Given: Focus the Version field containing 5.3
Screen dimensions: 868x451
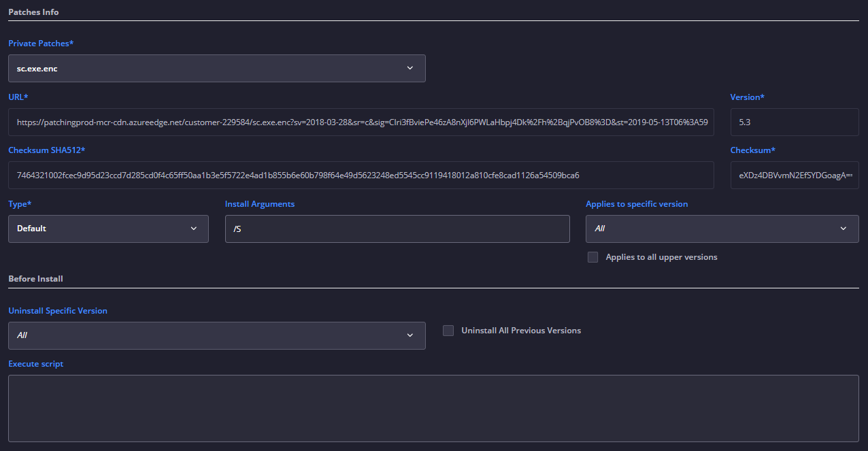Looking at the screenshot, I should 794,122.
